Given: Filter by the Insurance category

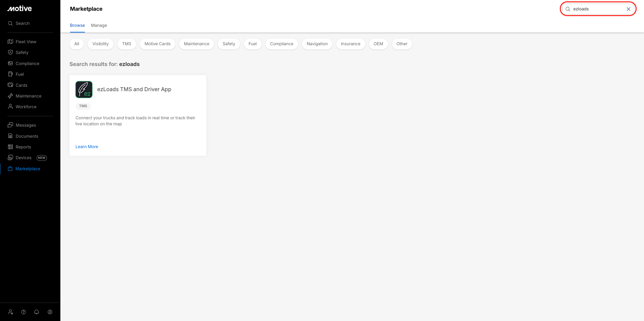Looking at the screenshot, I should point(351,44).
